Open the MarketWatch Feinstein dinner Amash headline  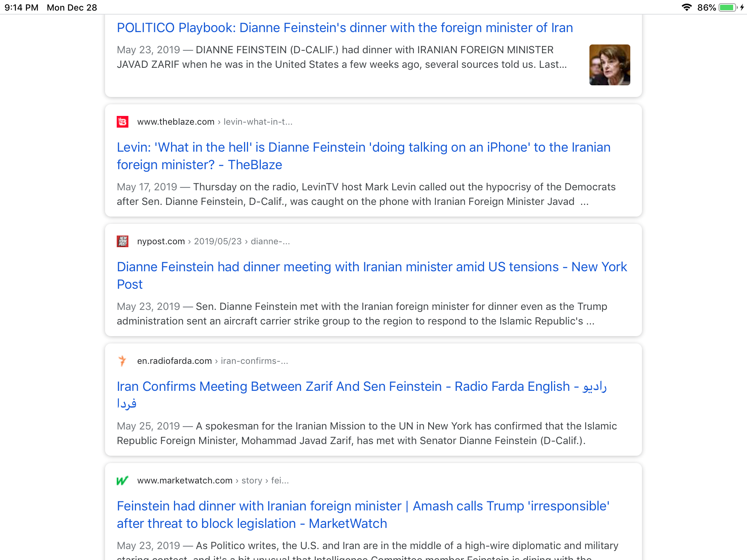pyautogui.click(x=363, y=515)
